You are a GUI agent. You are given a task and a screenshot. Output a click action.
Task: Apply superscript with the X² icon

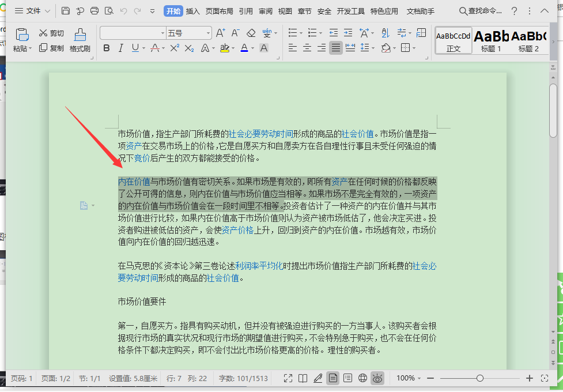[174, 48]
